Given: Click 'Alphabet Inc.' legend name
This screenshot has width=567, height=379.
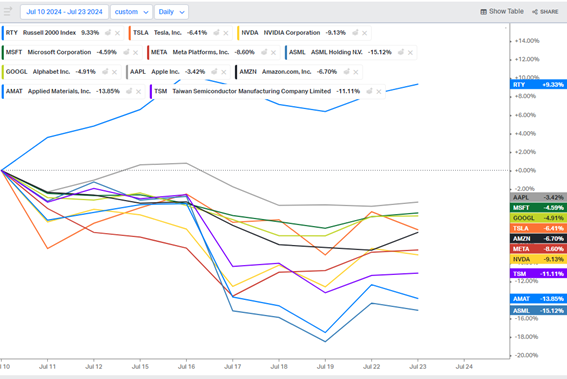Looking at the screenshot, I should coord(51,72).
